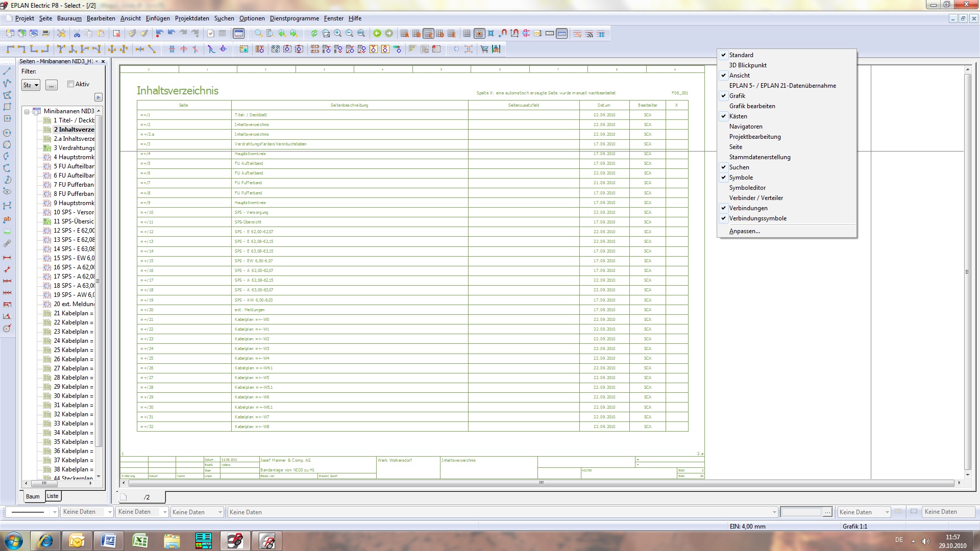Click the empty input field in bottom bar

click(x=801, y=512)
